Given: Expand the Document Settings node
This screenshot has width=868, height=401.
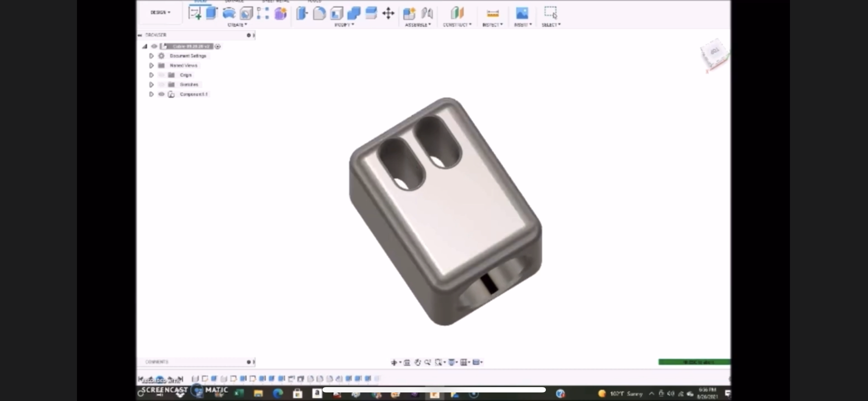Looking at the screenshot, I should tap(151, 56).
